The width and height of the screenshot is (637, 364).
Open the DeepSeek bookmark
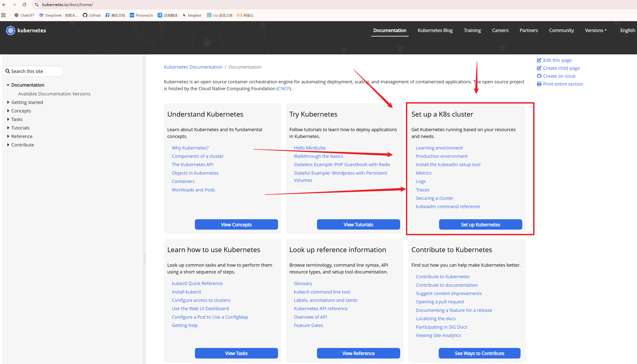pyautogui.click(x=59, y=15)
